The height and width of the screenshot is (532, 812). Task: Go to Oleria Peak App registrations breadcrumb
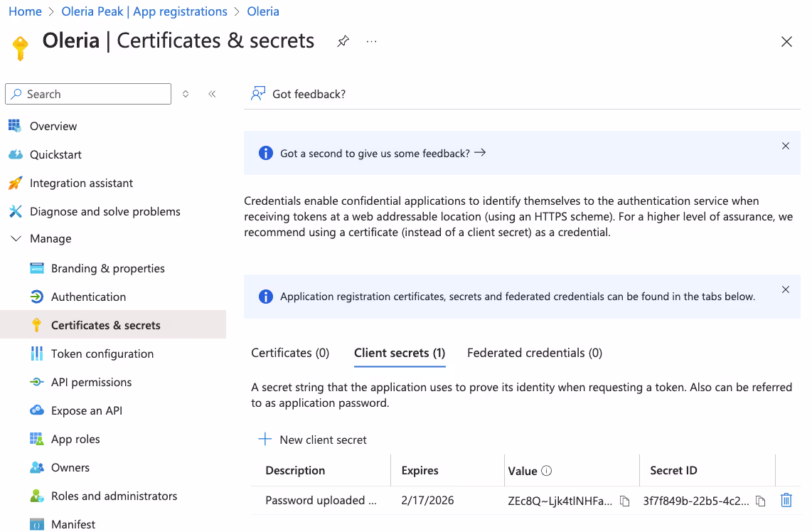[144, 11]
